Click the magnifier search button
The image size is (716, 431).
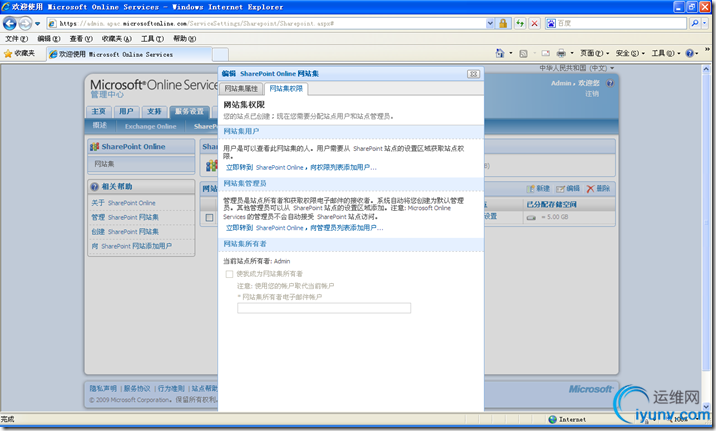694,23
